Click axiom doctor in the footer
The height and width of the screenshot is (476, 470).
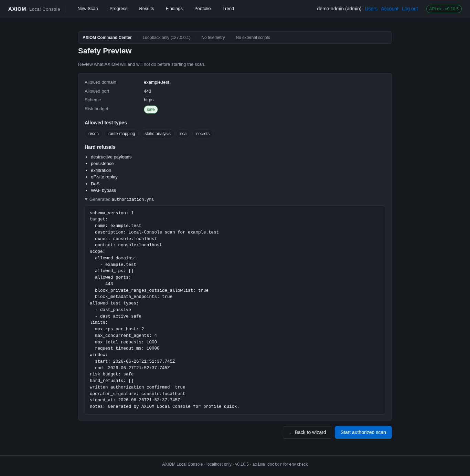tap(267, 464)
